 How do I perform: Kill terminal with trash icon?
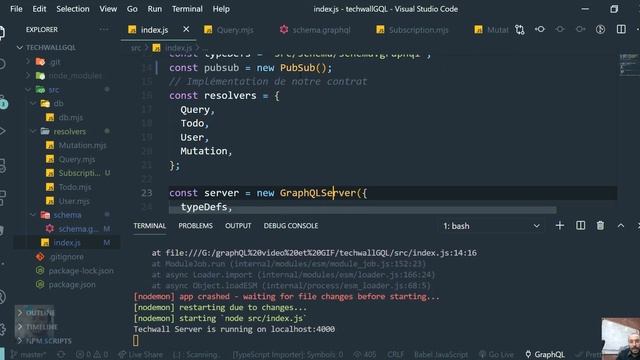coord(600,226)
